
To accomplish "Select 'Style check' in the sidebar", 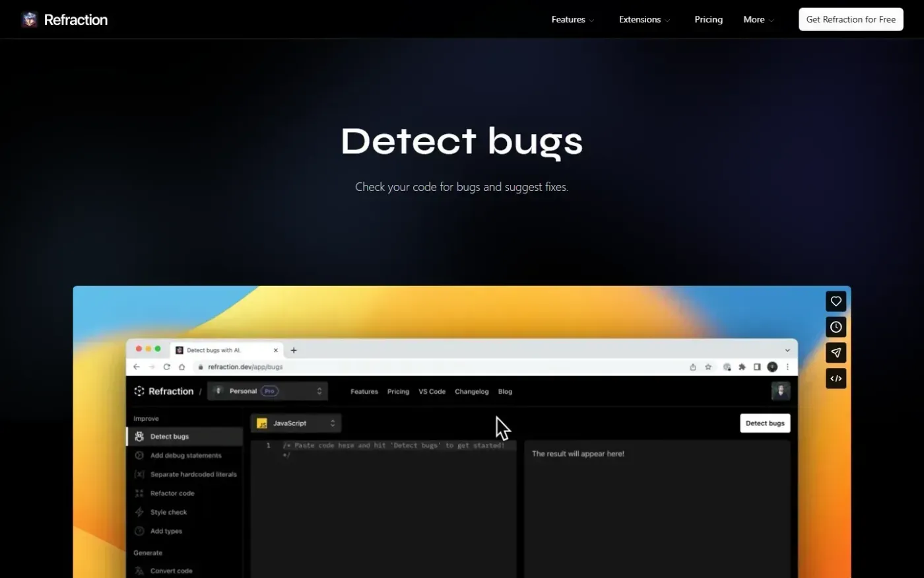I will 185,513.
